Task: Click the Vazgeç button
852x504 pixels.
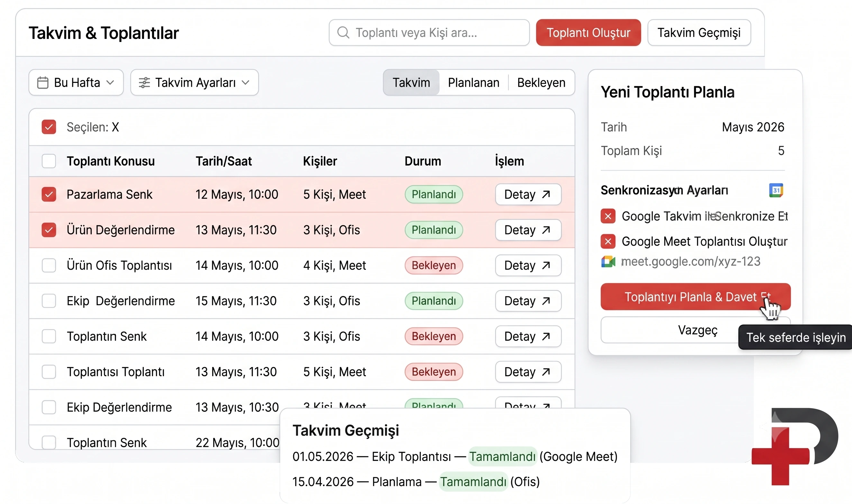Action: (695, 330)
